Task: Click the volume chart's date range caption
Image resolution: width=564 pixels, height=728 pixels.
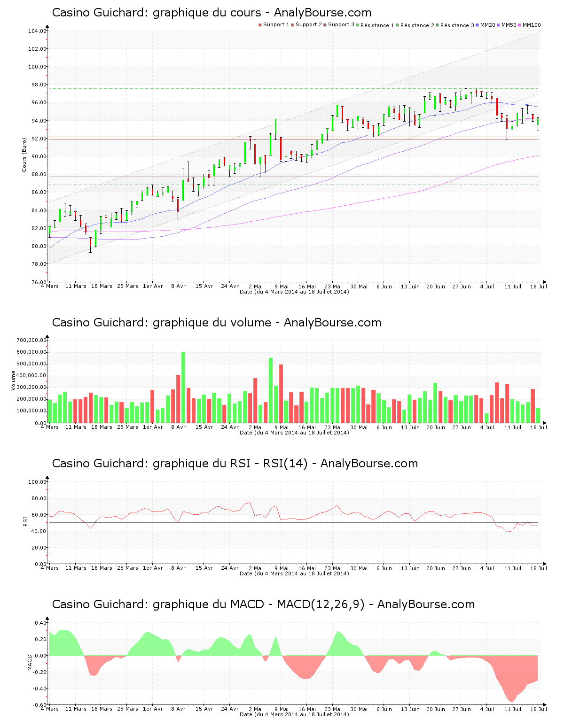Action: pyautogui.click(x=294, y=433)
